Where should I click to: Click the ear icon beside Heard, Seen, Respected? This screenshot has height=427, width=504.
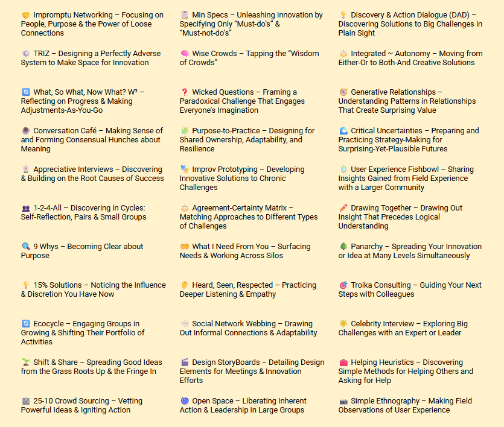click(x=185, y=285)
